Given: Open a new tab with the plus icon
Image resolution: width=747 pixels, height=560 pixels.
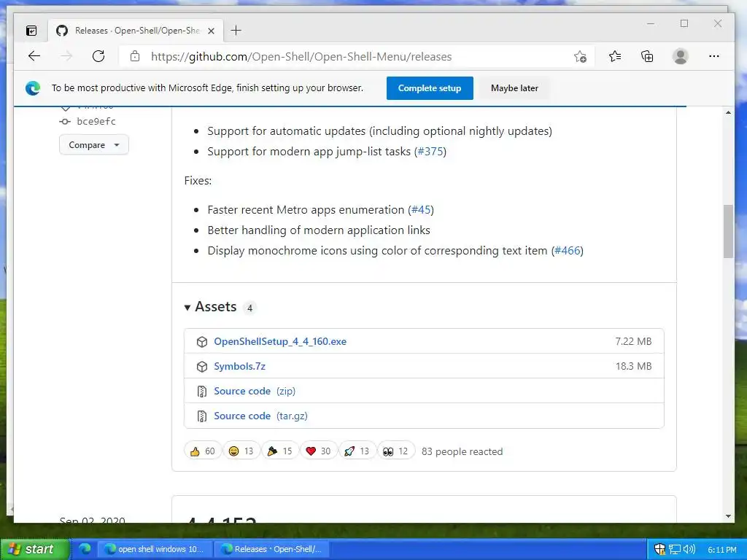Looking at the screenshot, I should click(236, 31).
